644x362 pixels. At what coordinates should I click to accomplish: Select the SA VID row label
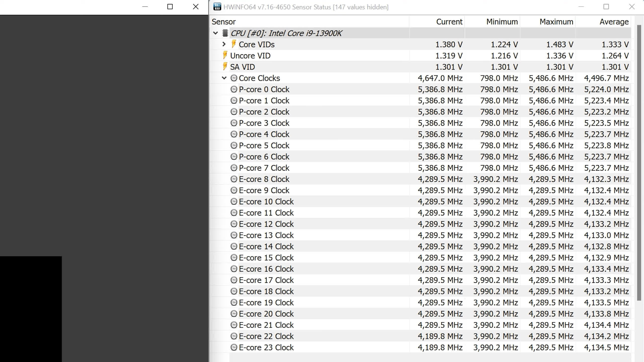click(x=242, y=67)
